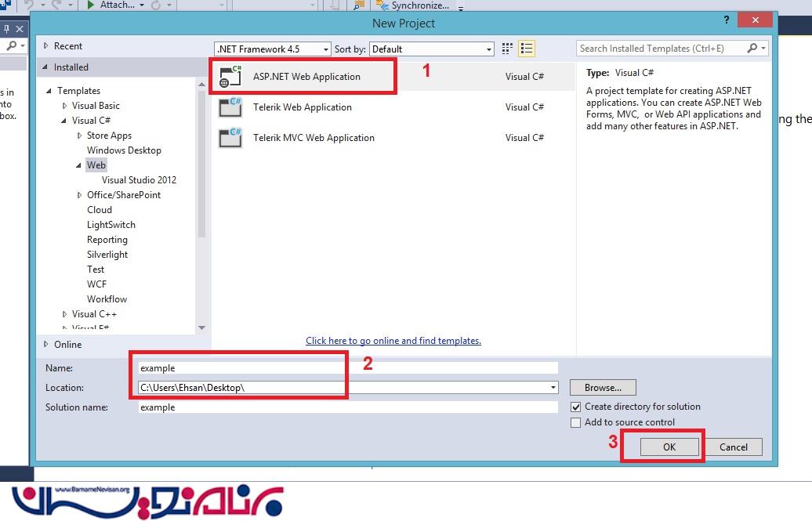Click the search magnifier in template search box
This screenshot has height=521, width=812.
coord(752,48)
